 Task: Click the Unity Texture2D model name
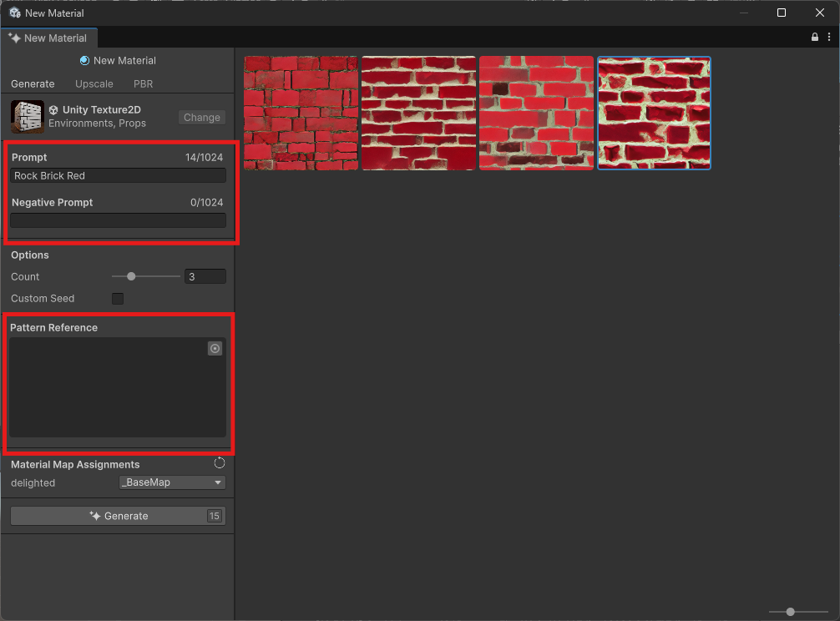(x=102, y=109)
